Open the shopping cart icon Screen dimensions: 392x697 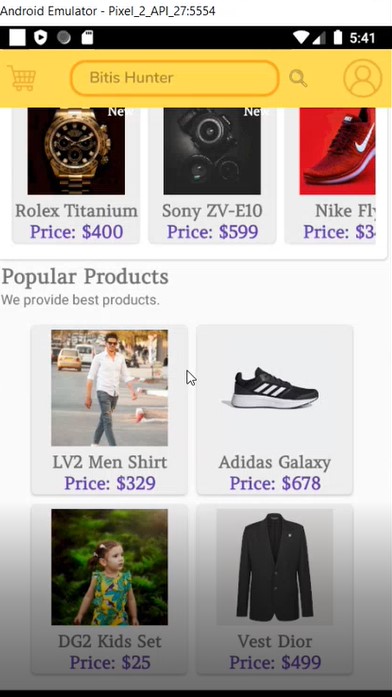(x=22, y=78)
